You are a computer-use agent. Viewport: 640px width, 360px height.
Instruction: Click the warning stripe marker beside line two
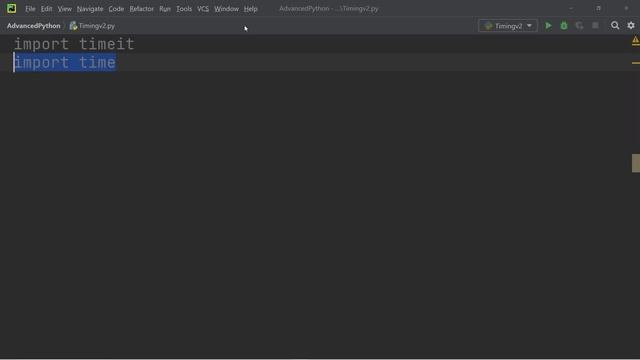pos(636,63)
